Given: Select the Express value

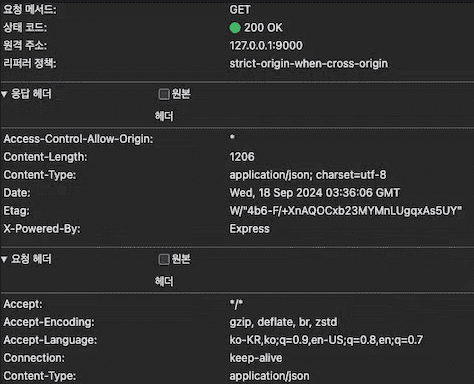Looking at the screenshot, I should pyautogui.click(x=250, y=229).
